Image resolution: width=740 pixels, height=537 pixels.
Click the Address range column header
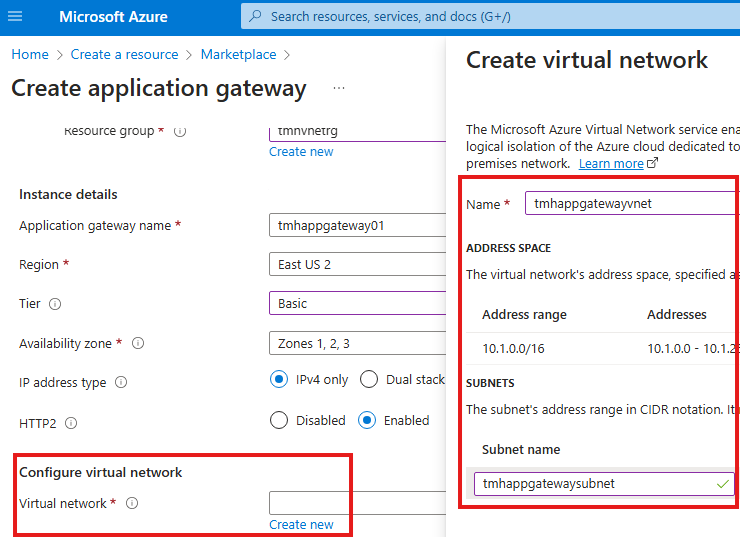(524, 314)
